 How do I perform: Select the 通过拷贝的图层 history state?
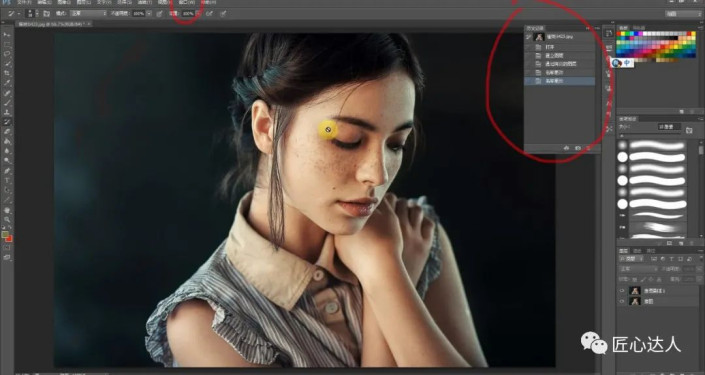point(560,64)
